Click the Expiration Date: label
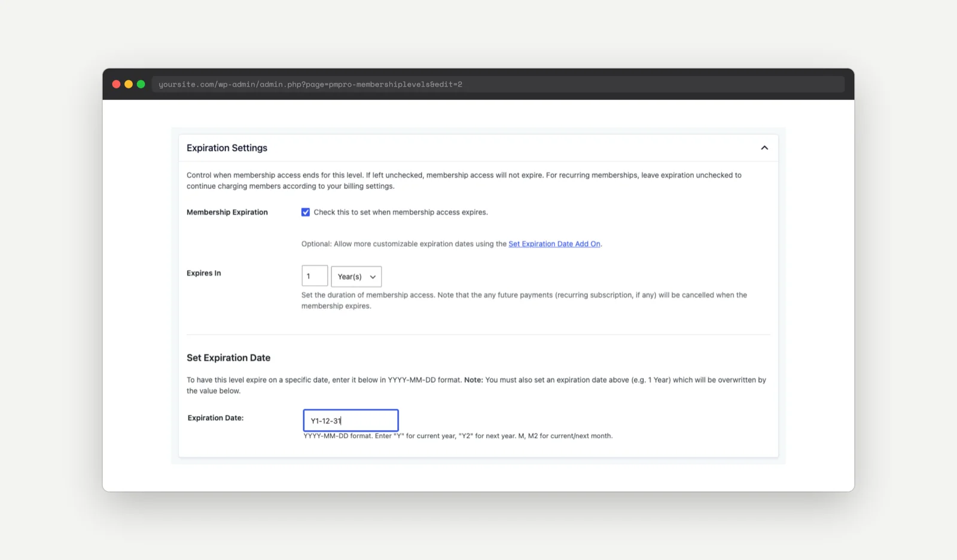Image resolution: width=957 pixels, height=560 pixels. (216, 418)
